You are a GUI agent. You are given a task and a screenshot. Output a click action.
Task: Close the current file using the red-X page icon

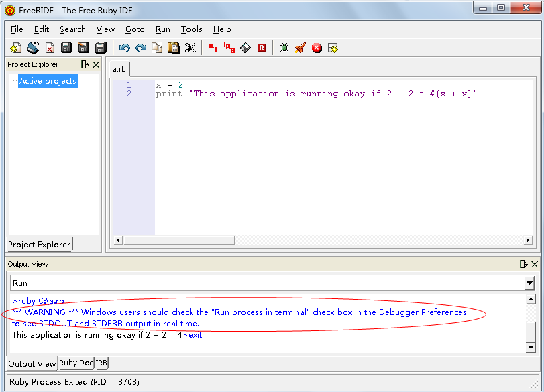50,48
